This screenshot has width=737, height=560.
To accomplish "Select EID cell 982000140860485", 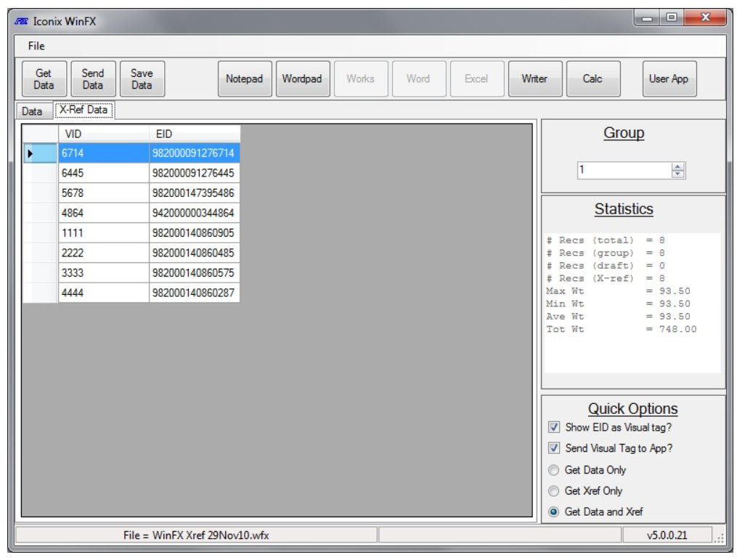I will (x=195, y=253).
